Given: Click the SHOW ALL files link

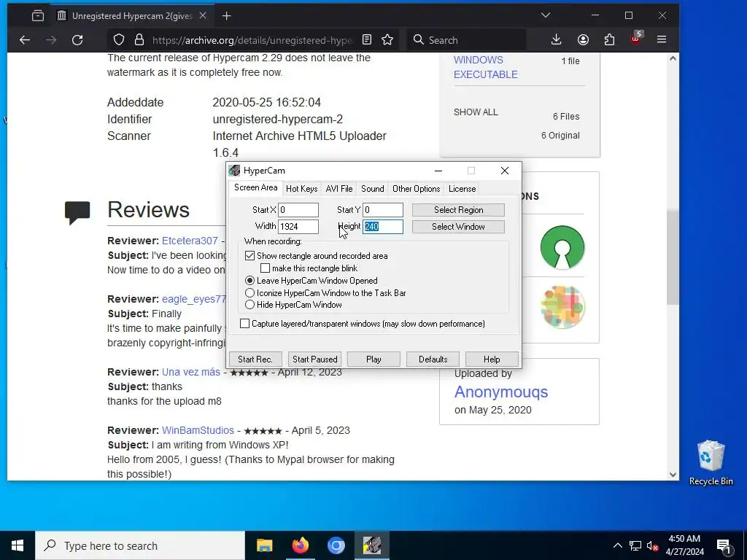Looking at the screenshot, I should point(476,112).
